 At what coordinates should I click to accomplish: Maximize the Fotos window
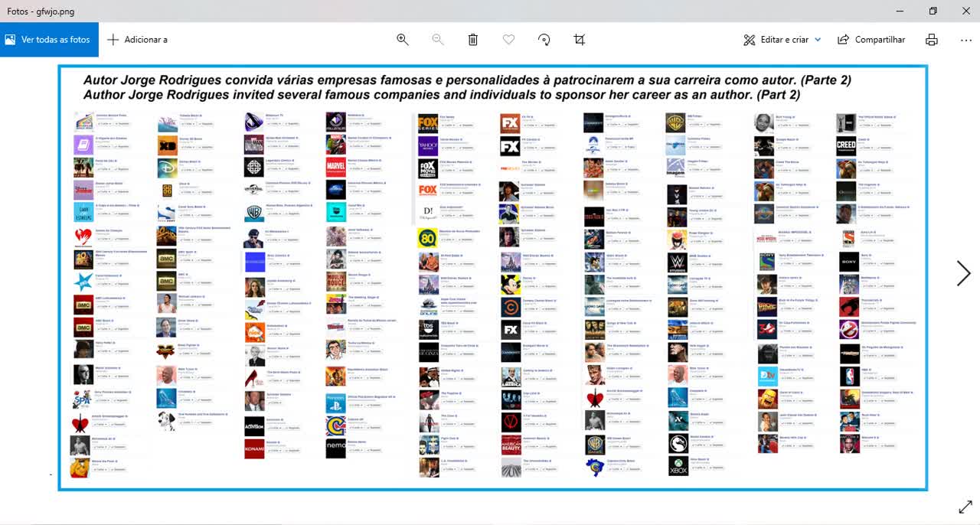pos(933,11)
